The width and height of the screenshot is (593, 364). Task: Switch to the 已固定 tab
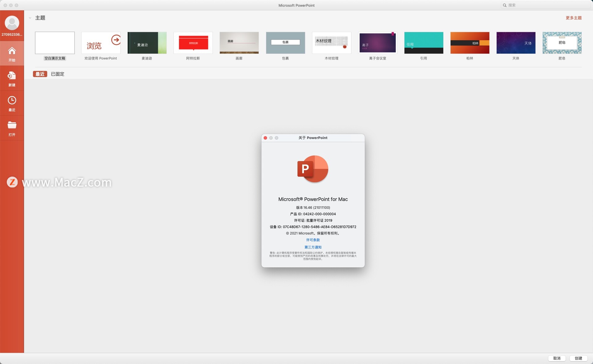pyautogui.click(x=57, y=74)
